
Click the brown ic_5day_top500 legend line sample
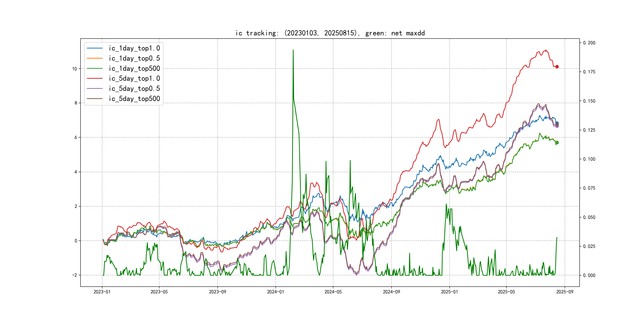(x=94, y=99)
